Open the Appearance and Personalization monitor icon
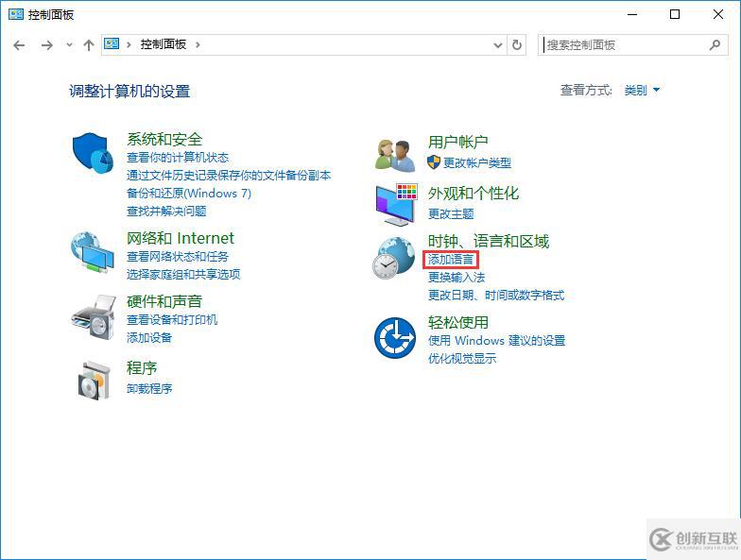The height and width of the screenshot is (560, 741). (x=395, y=203)
